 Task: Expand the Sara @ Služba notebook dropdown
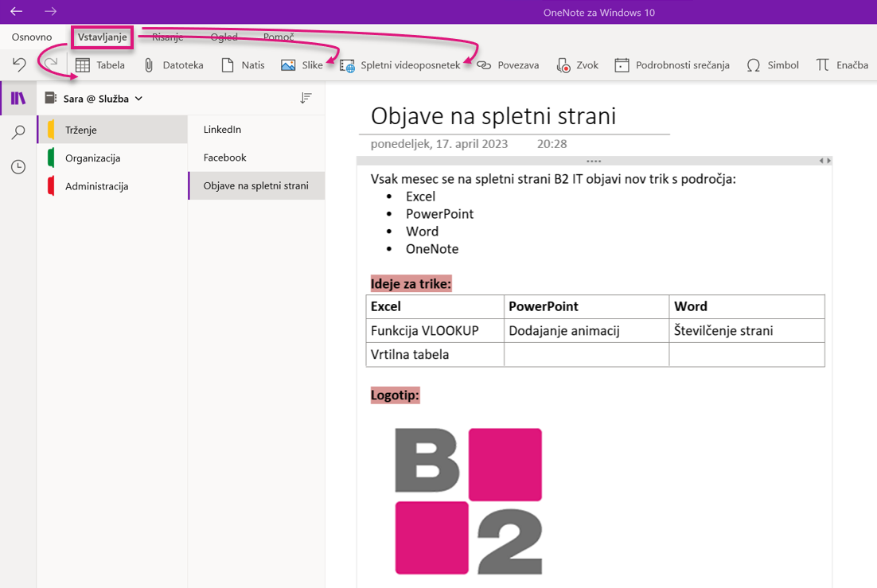pos(138,99)
